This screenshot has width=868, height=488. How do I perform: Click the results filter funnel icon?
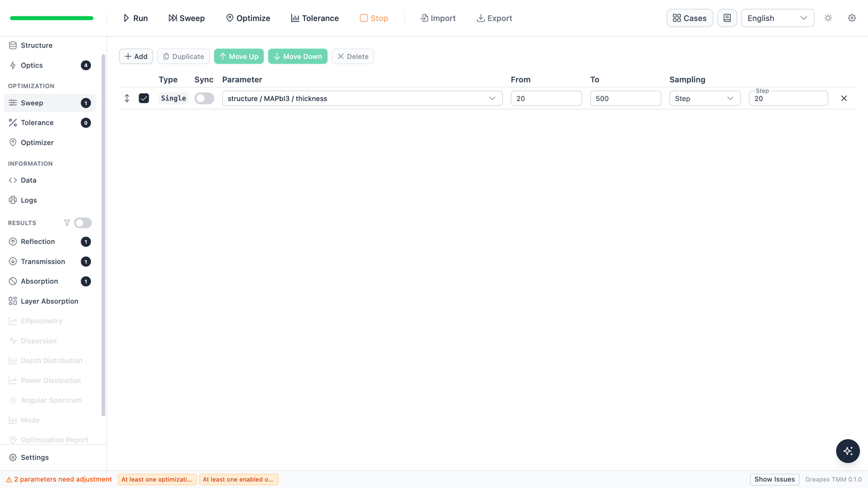click(x=67, y=223)
